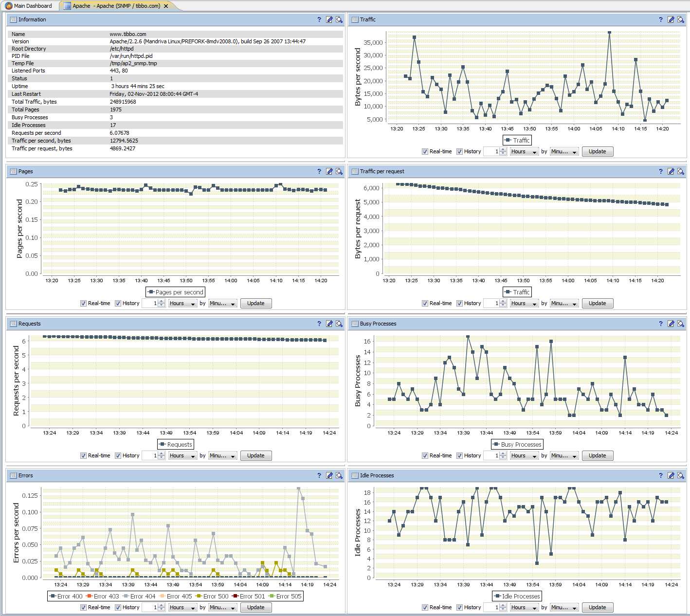This screenshot has width=690, height=616.
Task: Click magnifier icon in Idle Processes header
Action: click(681, 475)
